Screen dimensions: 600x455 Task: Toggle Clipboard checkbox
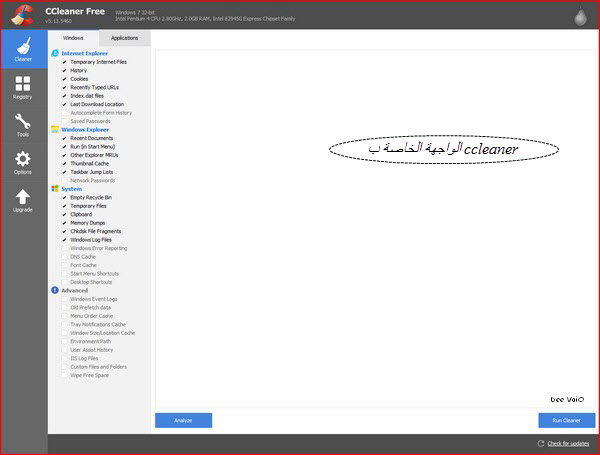64,214
